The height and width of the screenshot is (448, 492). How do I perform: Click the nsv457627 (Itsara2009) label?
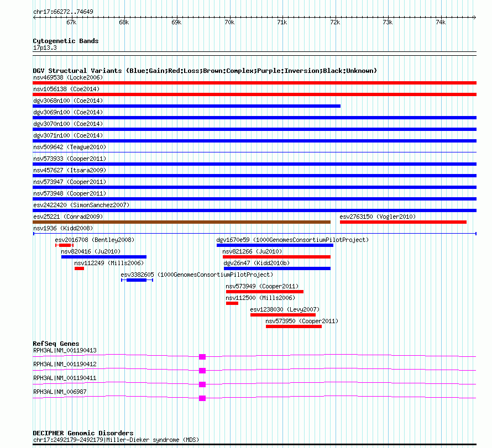coord(70,170)
